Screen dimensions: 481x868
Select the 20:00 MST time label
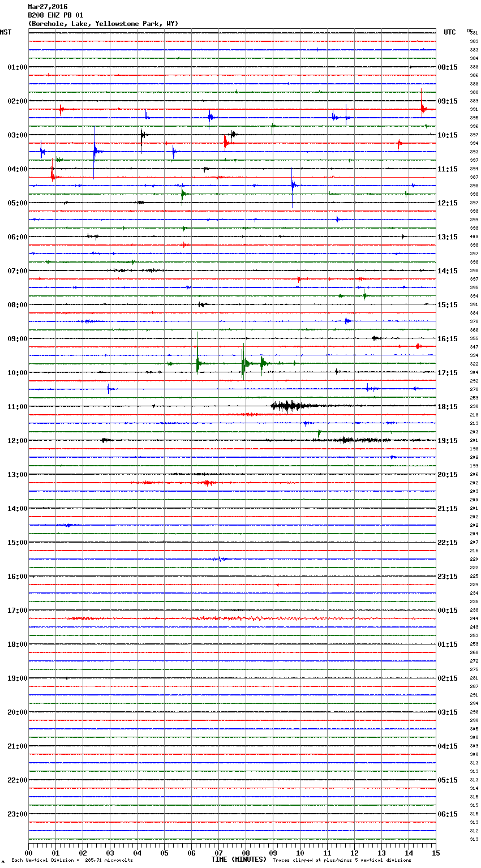click(17, 712)
